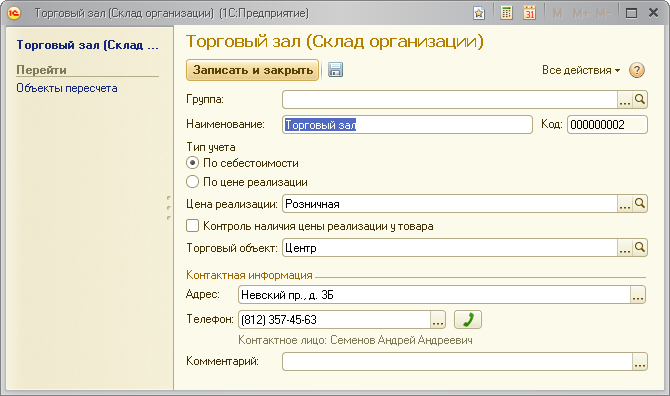Screen dimensions: 670x396
Task: Enable Контроль наличия цены реализации у товара
Action: (192, 226)
